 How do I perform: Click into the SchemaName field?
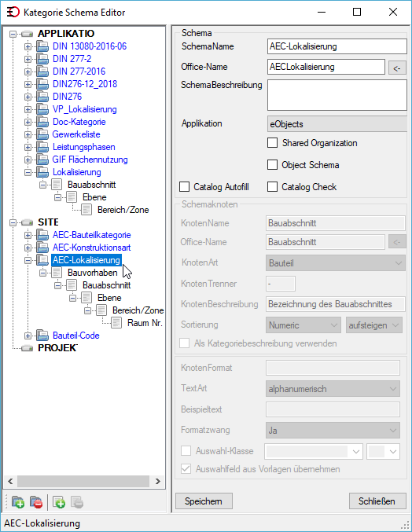coord(337,46)
